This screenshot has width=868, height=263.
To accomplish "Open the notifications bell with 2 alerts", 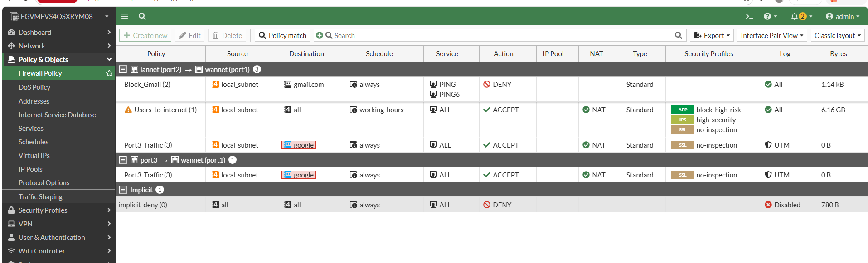I will click(x=801, y=16).
